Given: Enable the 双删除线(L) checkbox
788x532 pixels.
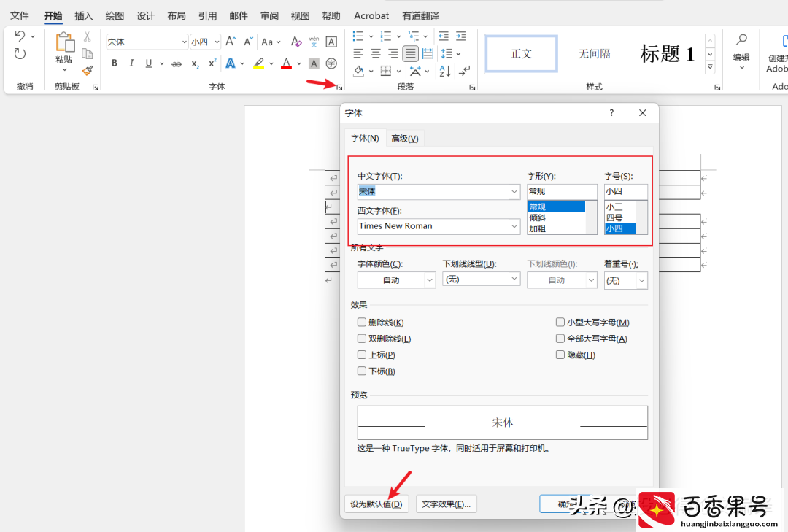Looking at the screenshot, I should tap(362, 339).
